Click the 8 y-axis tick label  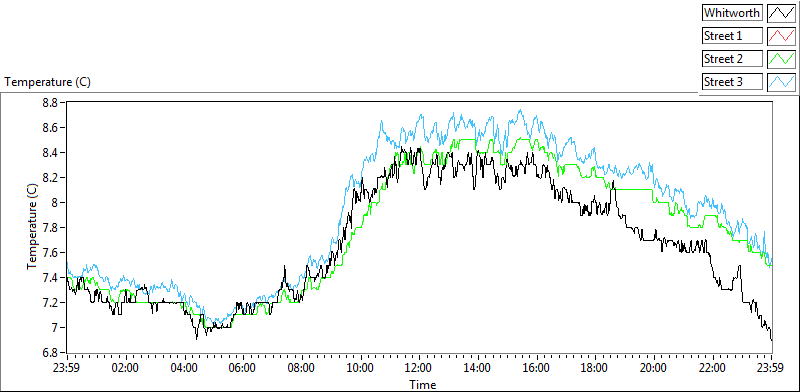[56, 203]
